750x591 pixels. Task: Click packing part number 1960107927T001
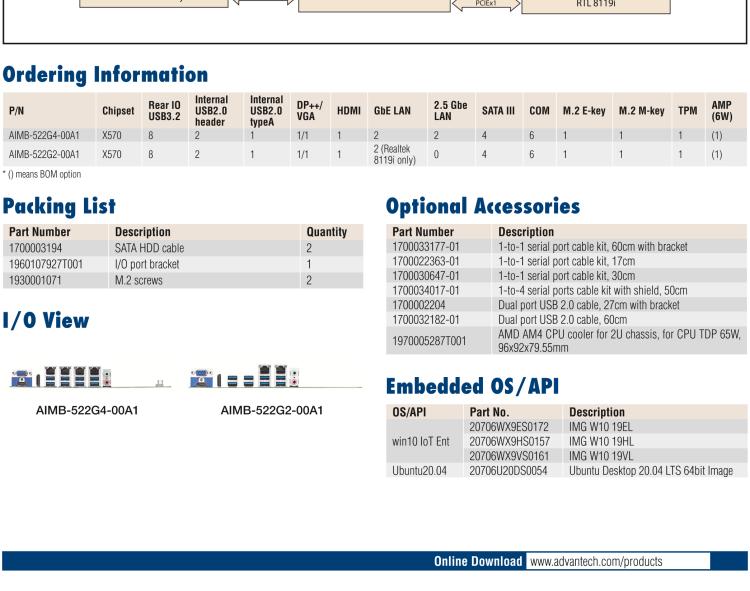[46, 264]
